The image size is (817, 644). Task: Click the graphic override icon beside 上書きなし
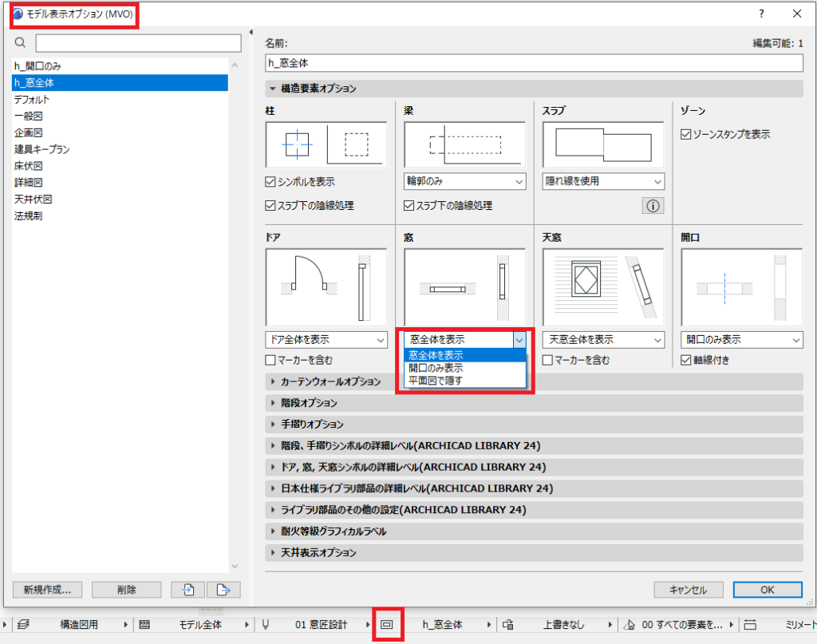(508, 624)
